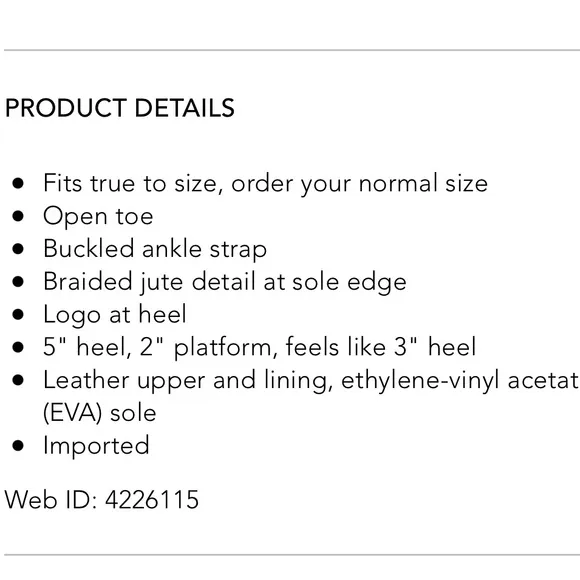Click the bullet before 'Fits true to size'

pos(18,183)
